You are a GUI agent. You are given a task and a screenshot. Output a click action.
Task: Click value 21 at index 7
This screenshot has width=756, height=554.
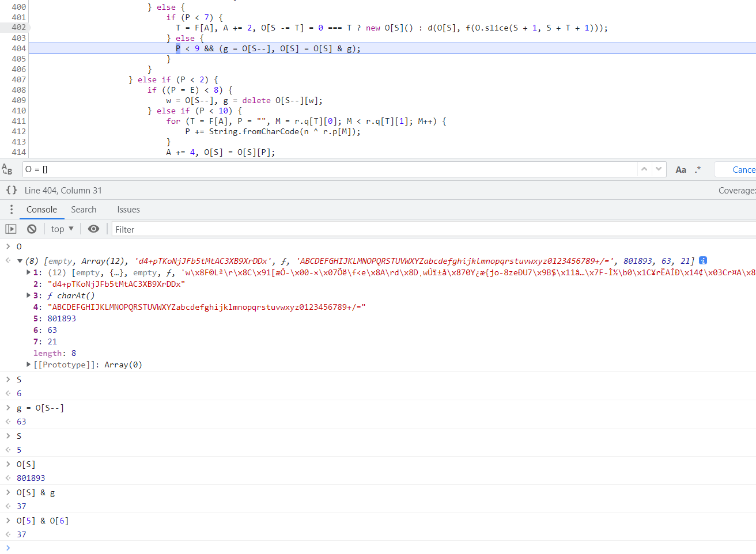(52, 341)
